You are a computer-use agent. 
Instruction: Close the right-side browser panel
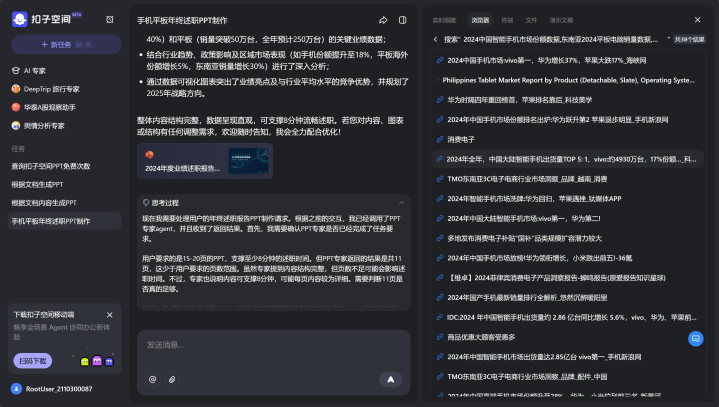click(697, 20)
